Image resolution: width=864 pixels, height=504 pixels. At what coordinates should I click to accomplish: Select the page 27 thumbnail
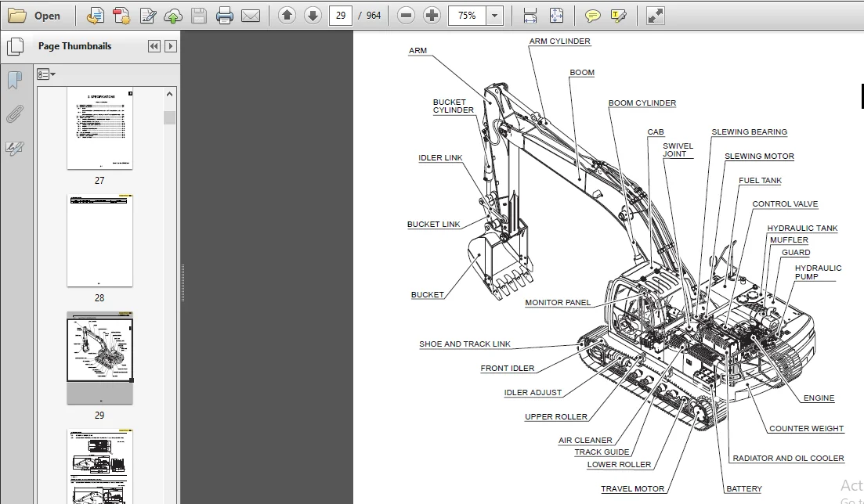(99, 128)
